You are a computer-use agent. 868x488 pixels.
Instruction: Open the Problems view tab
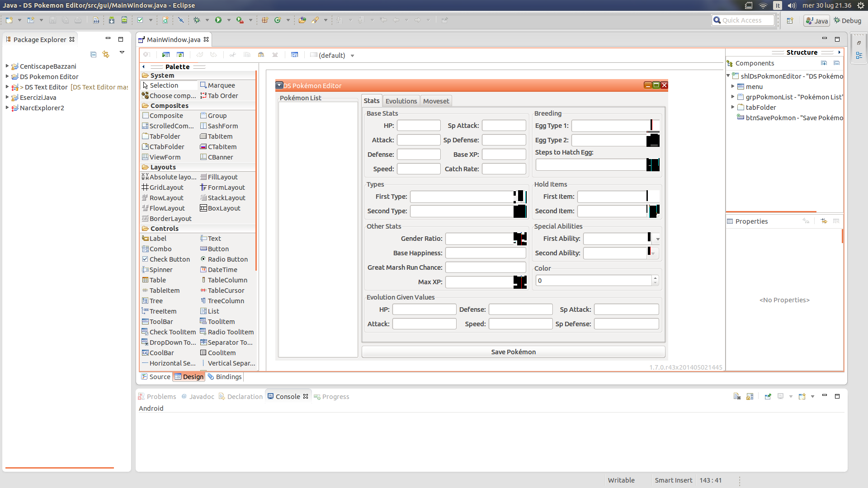coord(157,397)
